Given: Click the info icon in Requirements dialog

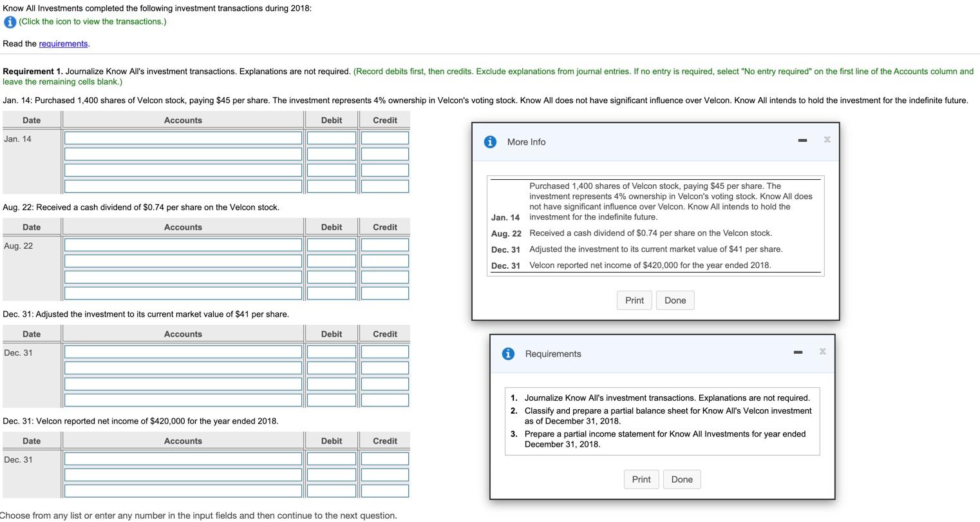Looking at the screenshot, I should (x=508, y=354).
